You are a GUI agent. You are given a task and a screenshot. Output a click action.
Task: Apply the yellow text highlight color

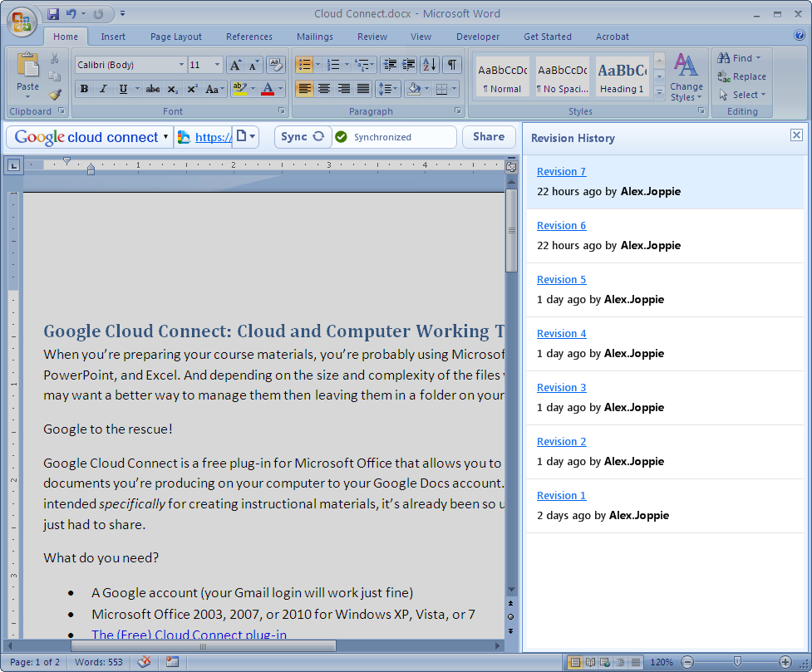tap(239, 89)
